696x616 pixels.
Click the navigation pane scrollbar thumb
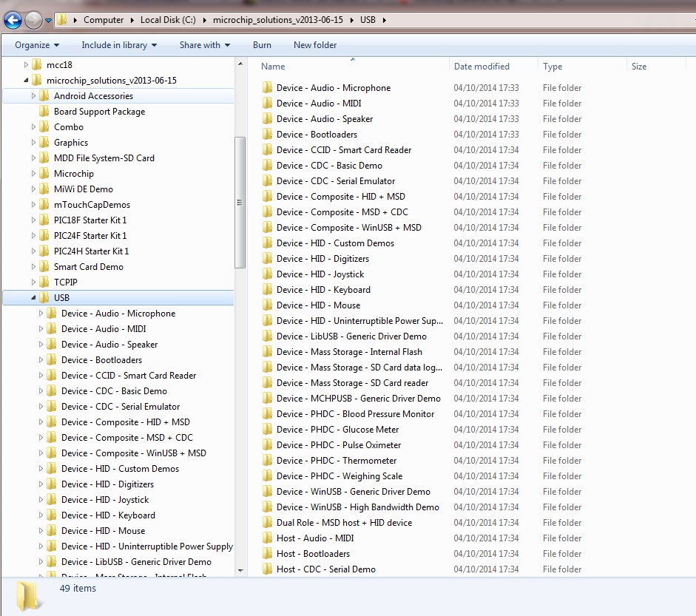pyautogui.click(x=240, y=203)
